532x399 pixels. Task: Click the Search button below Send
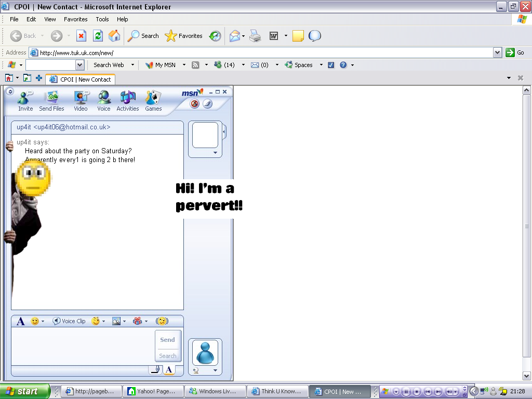tap(168, 356)
